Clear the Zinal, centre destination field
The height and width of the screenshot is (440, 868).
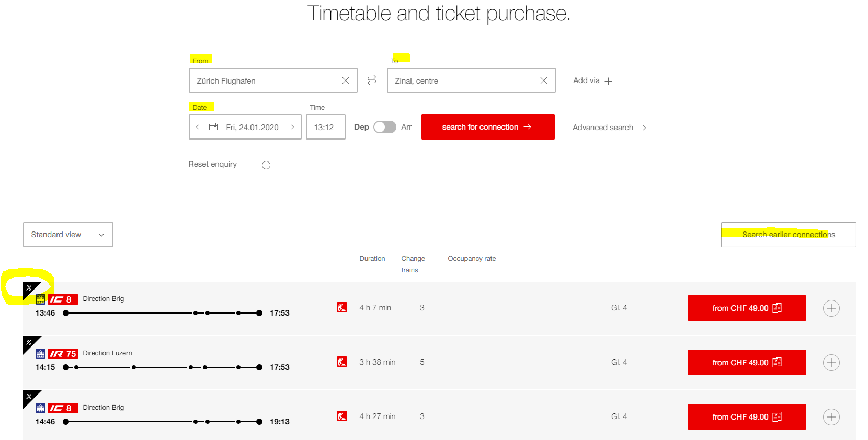tap(543, 80)
